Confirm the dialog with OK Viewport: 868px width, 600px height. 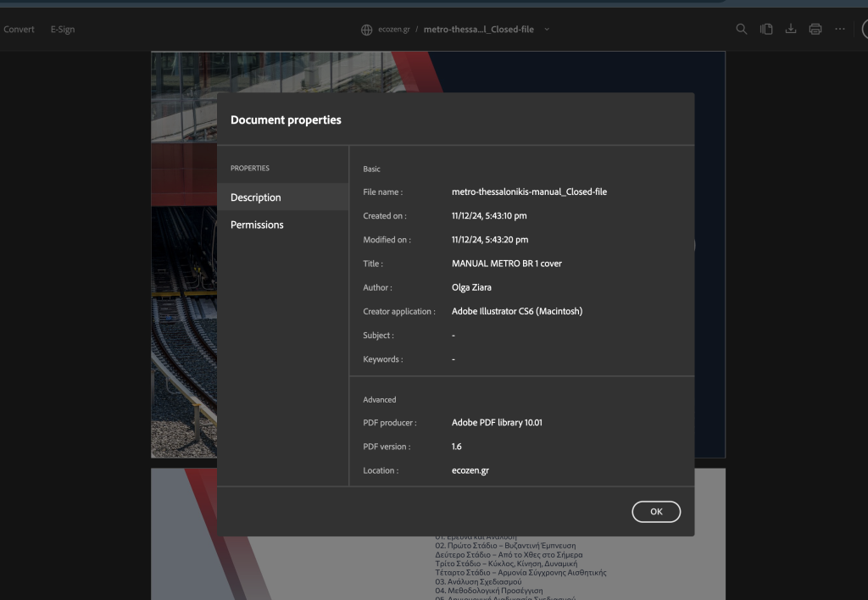(656, 511)
